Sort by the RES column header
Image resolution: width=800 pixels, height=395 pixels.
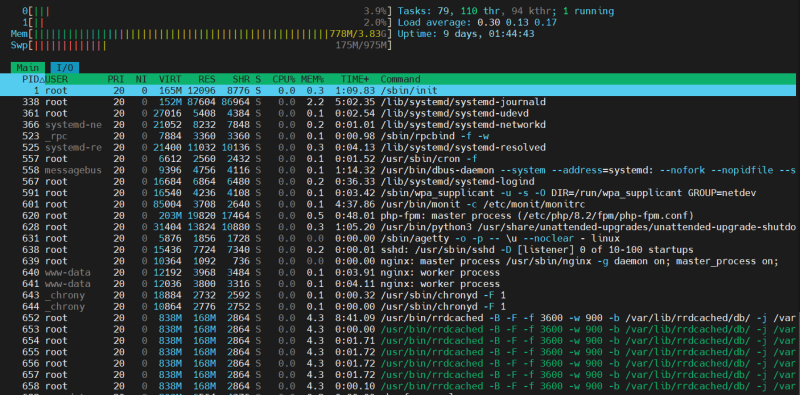point(207,79)
